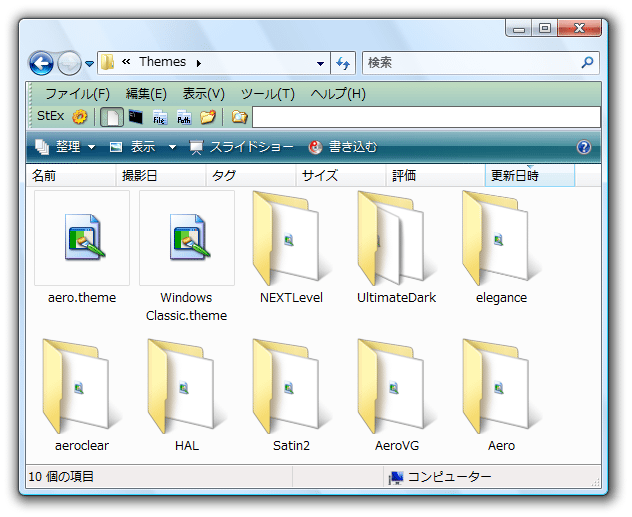This screenshot has height=517, width=632.
Task: Click 書き込む burn button
Action: tap(343, 147)
